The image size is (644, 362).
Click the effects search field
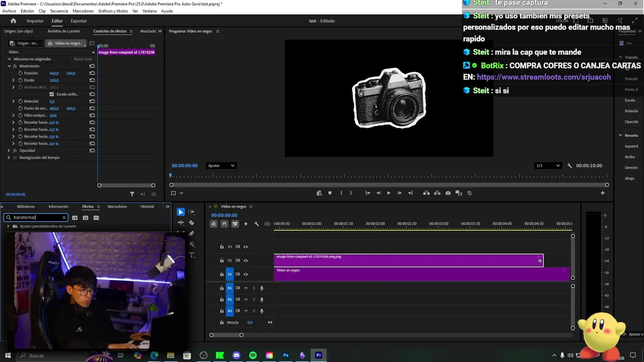click(x=37, y=218)
